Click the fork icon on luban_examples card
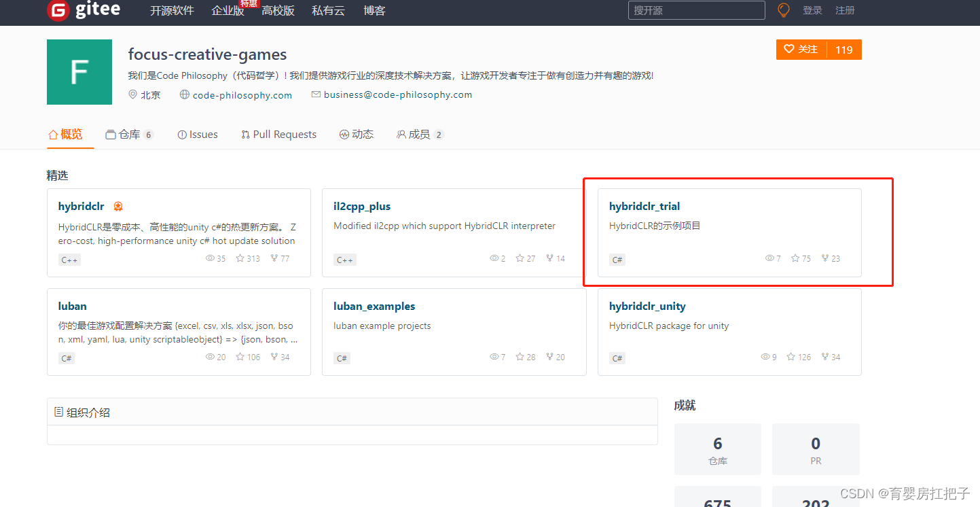This screenshot has width=980, height=507. click(549, 357)
